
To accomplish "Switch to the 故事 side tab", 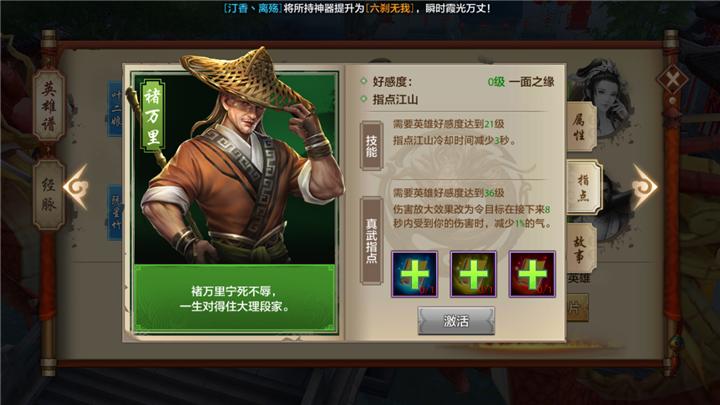I will pyautogui.click(x=581, y=249).
